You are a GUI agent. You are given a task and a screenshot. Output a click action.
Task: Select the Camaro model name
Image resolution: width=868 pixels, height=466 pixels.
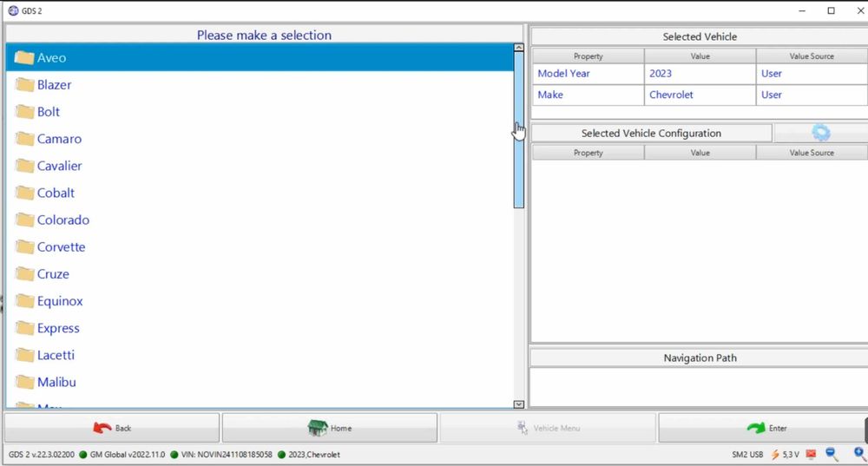point(59,139)
